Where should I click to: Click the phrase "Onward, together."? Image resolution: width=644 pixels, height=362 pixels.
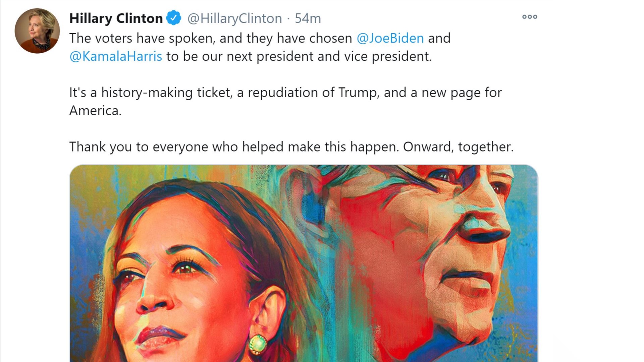tap(458, 147)
